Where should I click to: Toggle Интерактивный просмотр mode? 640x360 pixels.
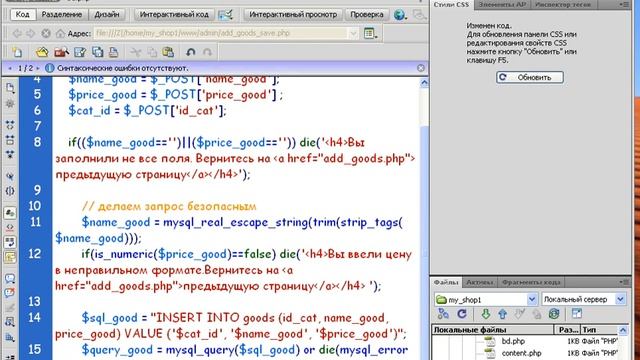[293, 14]
